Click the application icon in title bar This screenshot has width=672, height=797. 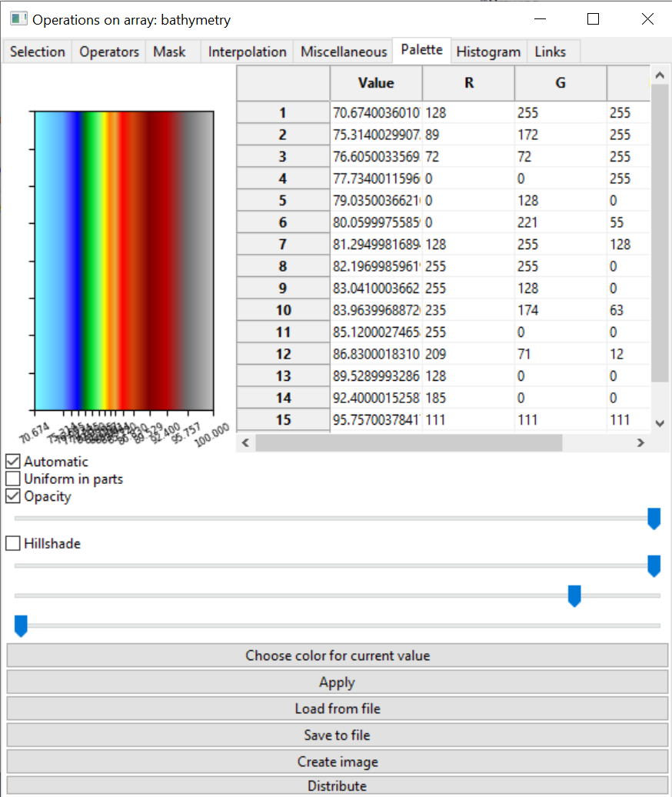pyautogui.click(x=18, y=19)
